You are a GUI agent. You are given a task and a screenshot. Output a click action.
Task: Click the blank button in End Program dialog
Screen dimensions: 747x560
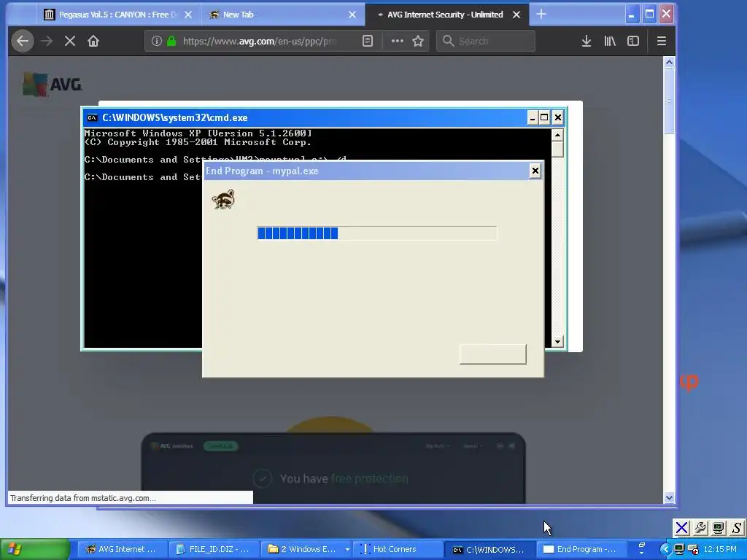(493, 354)
